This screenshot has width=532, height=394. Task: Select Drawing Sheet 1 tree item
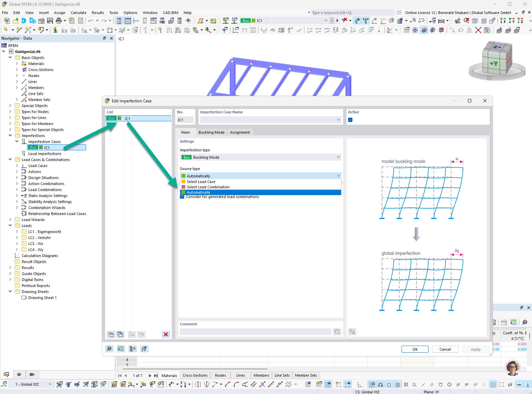pyautogui.click(x=42, y=298)
